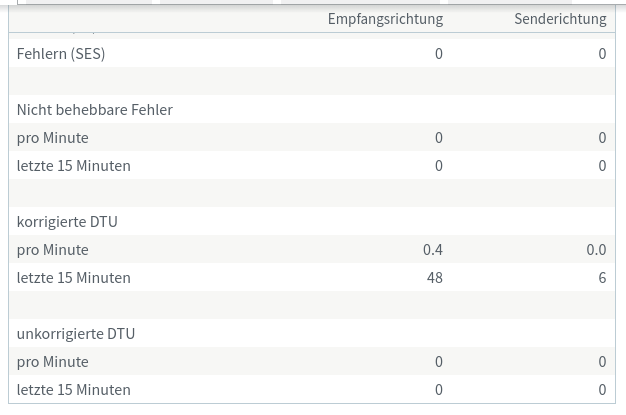Screen dimensions: 626x415
Task: Select the Fehlern (SES) row label
Action: (x=61, y=53)
